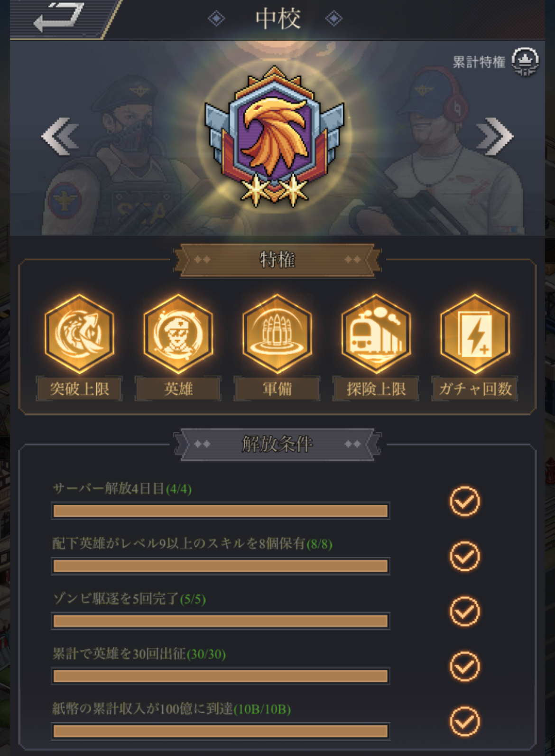Select the 特権 section header
This screenshot has width=555, height=756.
pos(277,260)
